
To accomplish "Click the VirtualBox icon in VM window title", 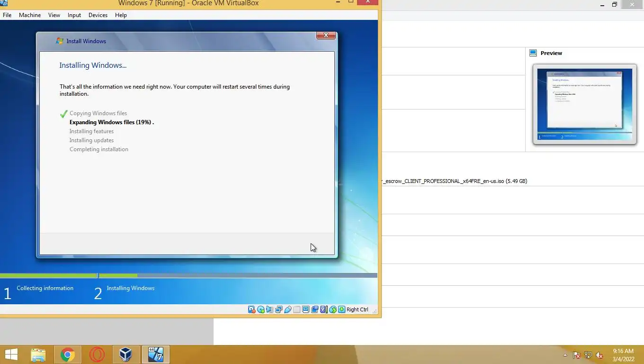I will (x=4, y=3).
